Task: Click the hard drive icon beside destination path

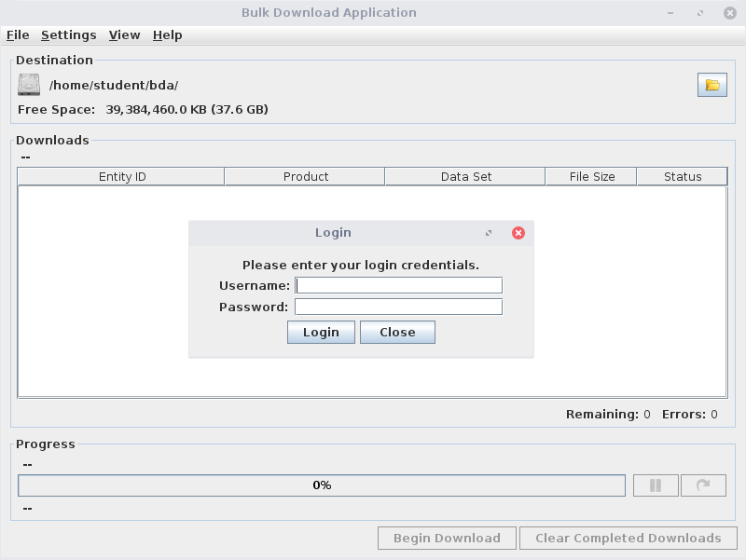Action: point(29,85)
